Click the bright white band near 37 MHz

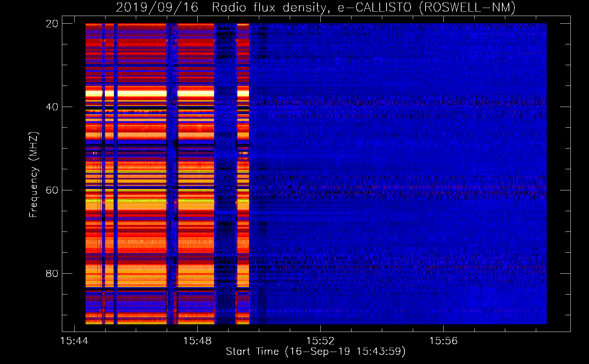[x=167, y=94]
